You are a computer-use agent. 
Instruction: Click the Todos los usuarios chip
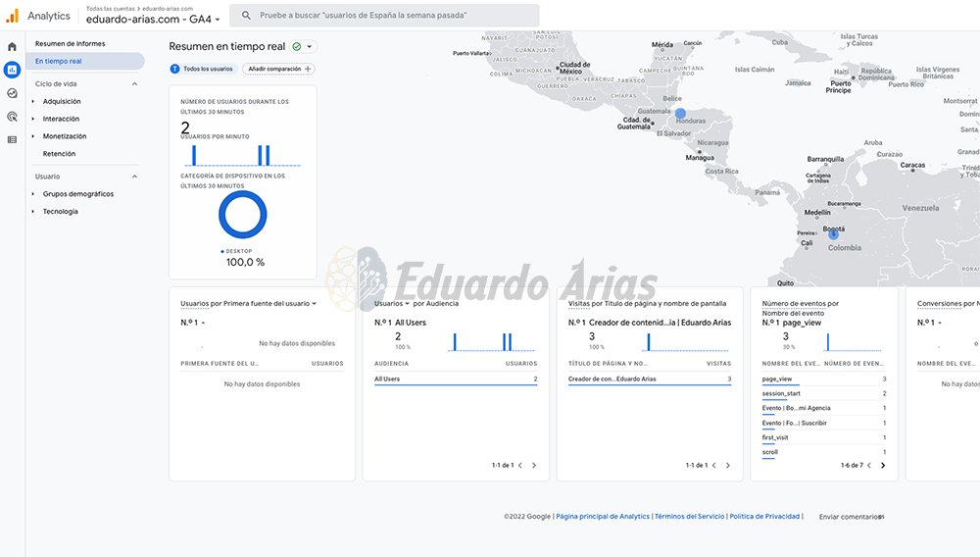(203, 69)
